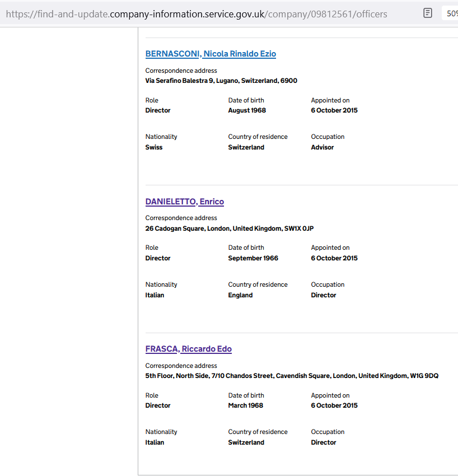Select Frasca's occupation 'Director'

point(324,442)
